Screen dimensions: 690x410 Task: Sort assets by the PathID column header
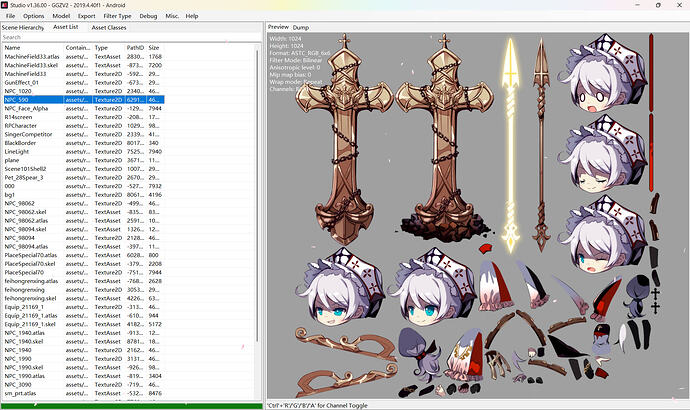[136, 48]
